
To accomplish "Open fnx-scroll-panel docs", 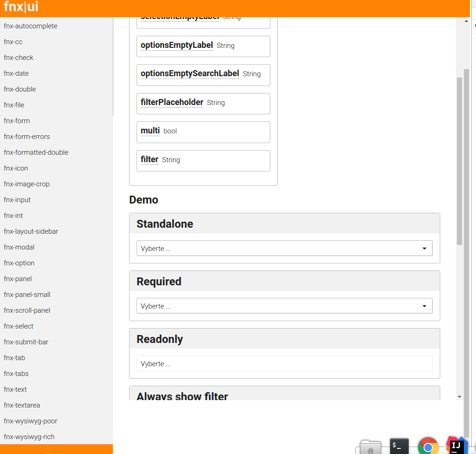I will pos(27,310).
